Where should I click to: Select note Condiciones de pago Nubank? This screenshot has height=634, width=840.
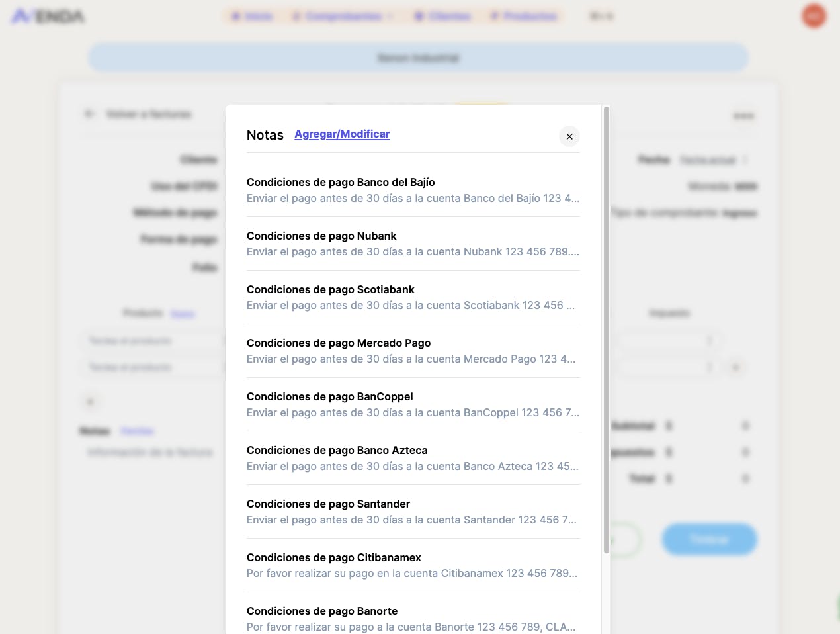(x=413, y=244)
